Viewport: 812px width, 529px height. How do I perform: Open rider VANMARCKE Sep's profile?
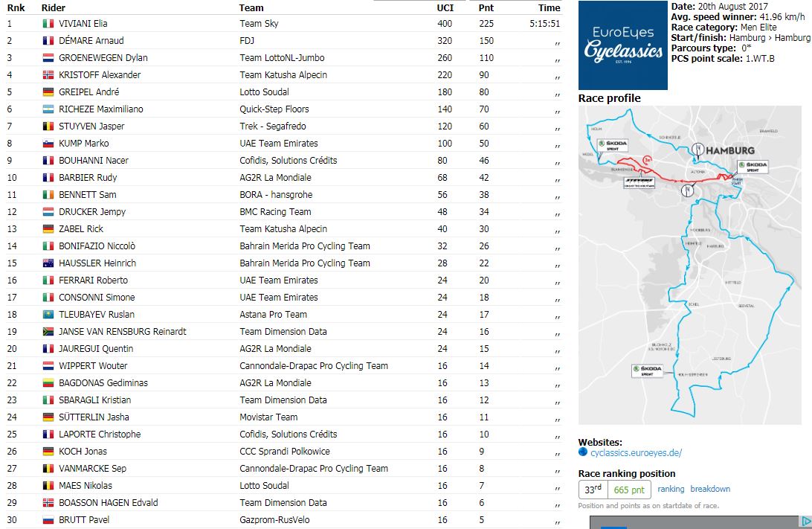92,468
